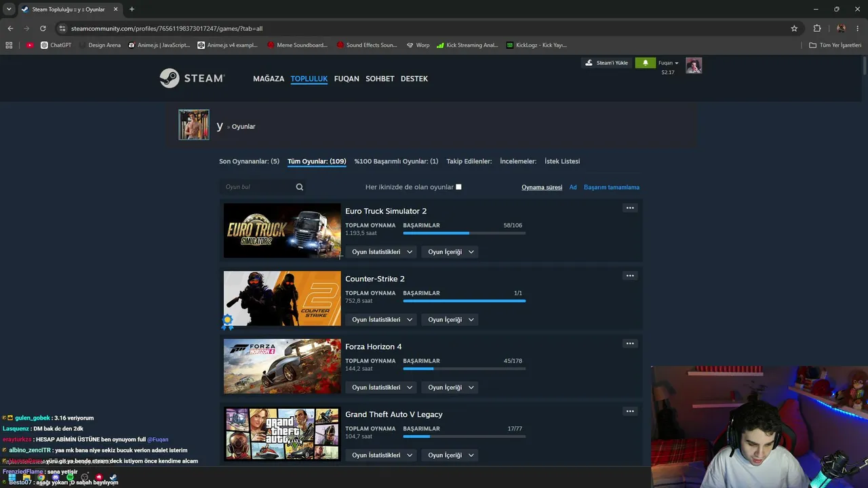
Task: Open the Worp bookmark
Action: [x=418, y=45]
